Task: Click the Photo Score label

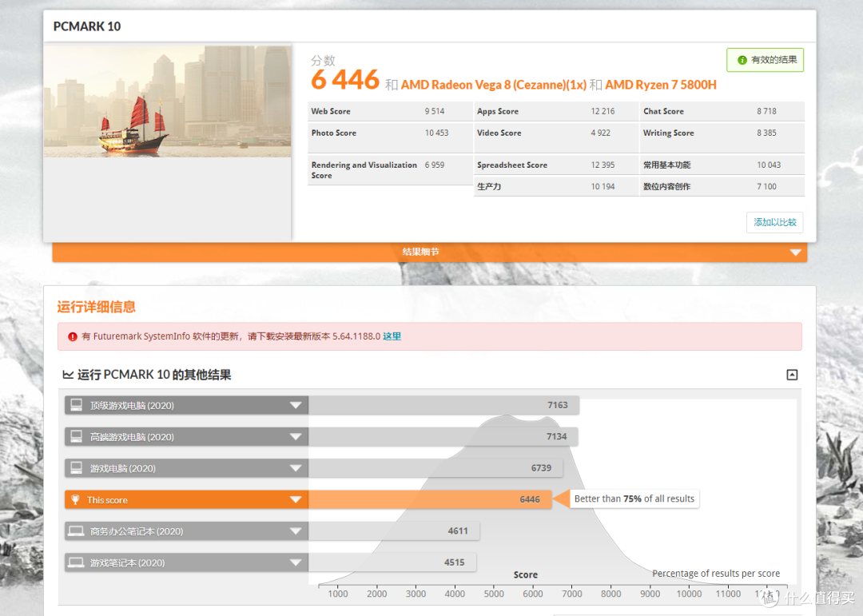Action: pyautogui.click(x=333, y=133)
